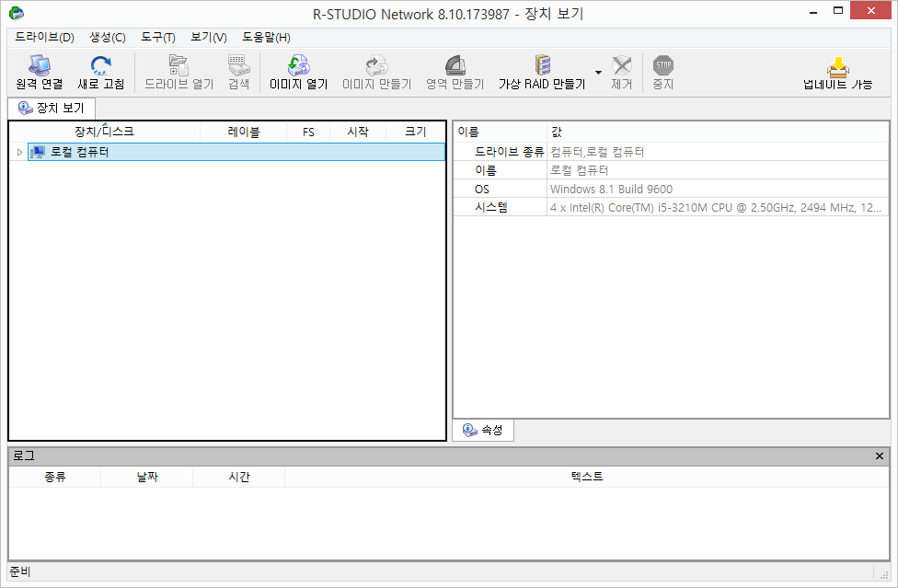This screenshot has width=898, height=588.
Task: Open the 보기(V) menu
Action: point(209,37)
